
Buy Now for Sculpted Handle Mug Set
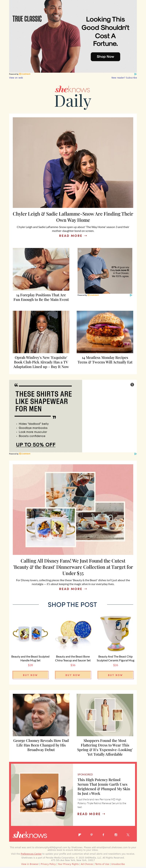(30, 675)
